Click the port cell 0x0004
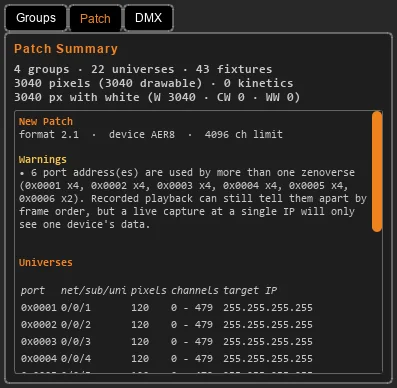The height and width of the screenshot is (388, 397). 39,358
